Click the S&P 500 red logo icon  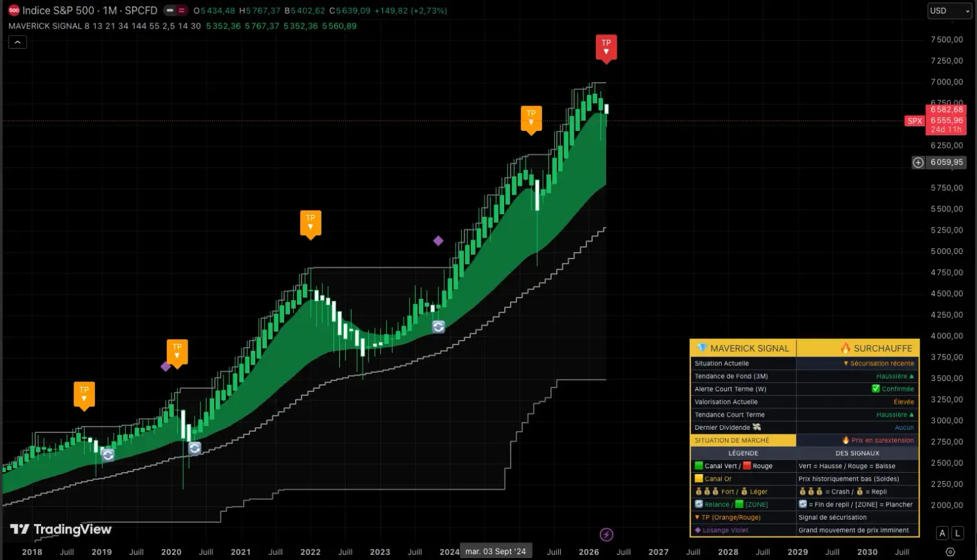(14, 10)
